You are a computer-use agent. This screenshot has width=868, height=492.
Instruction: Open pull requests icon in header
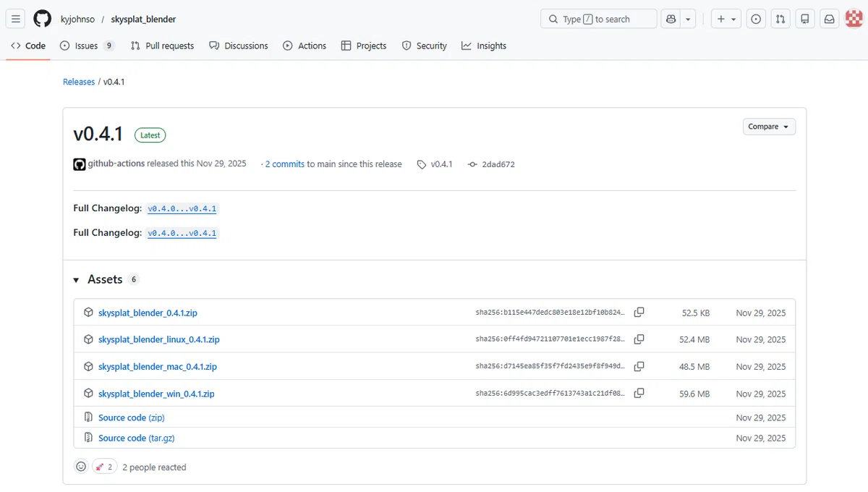tap(780, 19)
